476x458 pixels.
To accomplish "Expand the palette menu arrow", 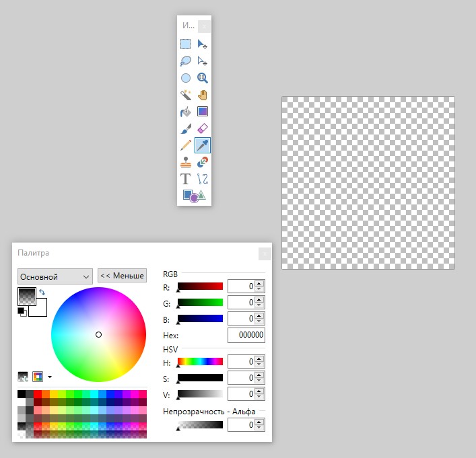I will pos(50,377).
